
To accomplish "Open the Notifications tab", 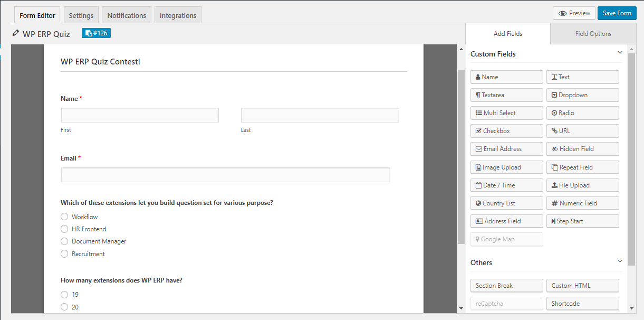I will (127, 15).
